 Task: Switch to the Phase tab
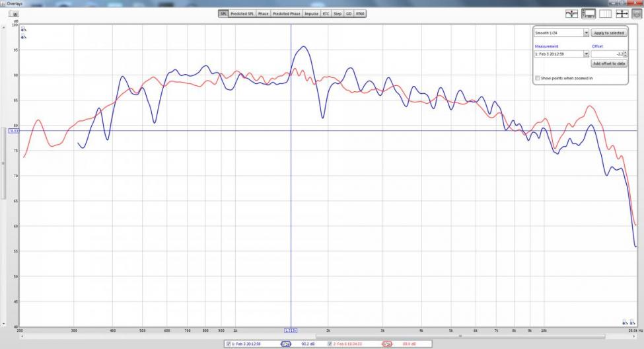[x=264, y=14]
